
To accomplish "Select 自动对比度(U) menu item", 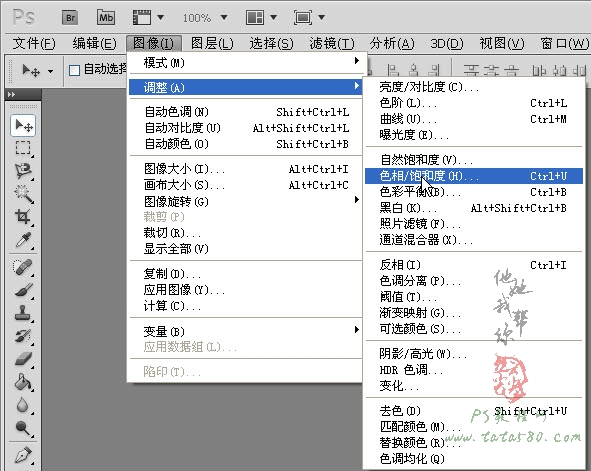I will point(246,128).
